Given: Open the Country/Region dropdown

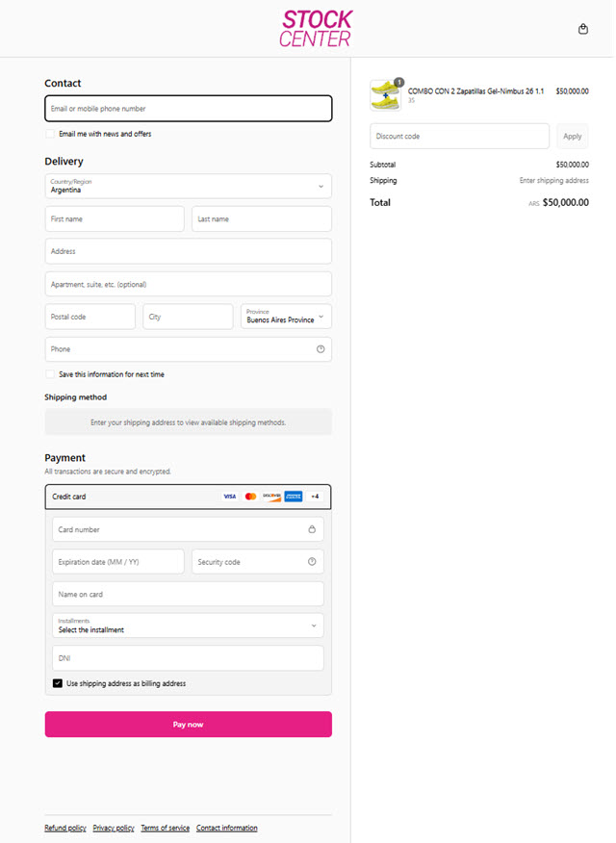Looking at the screenshot, I should 188,186.
